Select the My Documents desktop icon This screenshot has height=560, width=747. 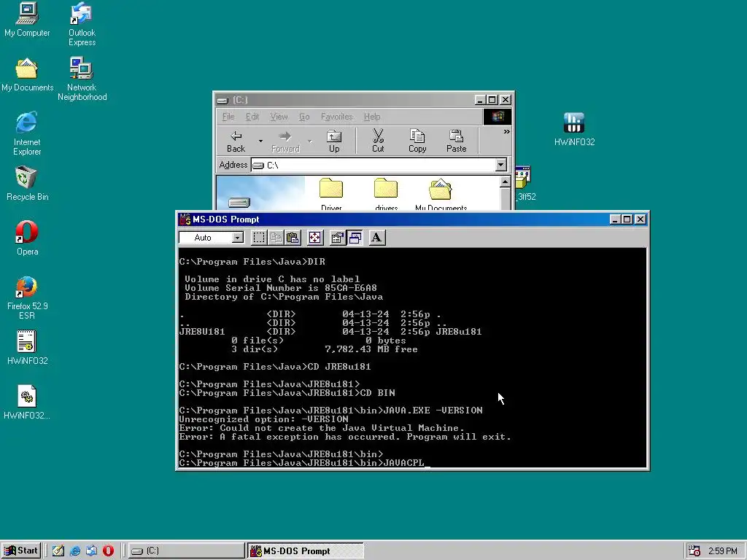(x=27, y=74)
